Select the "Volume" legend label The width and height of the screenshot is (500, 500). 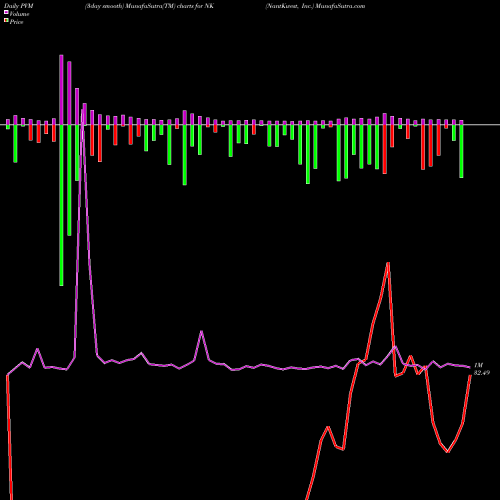(19, 14)
